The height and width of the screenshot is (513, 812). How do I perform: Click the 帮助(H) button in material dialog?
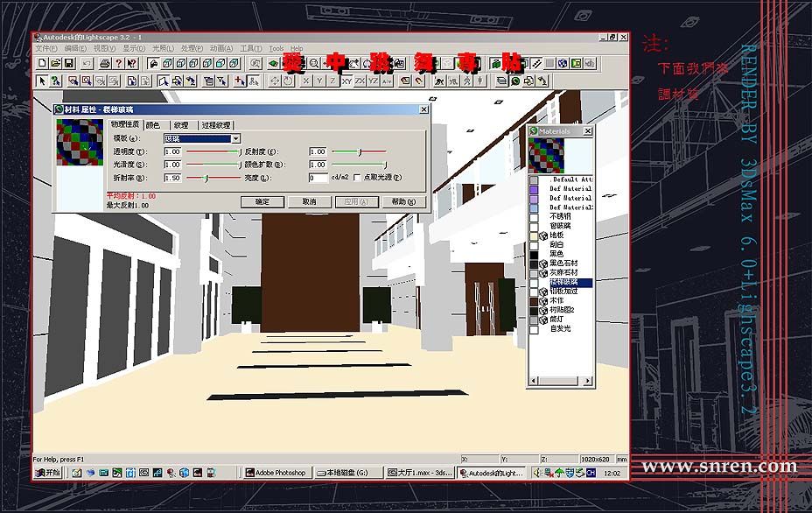[404, 201]
